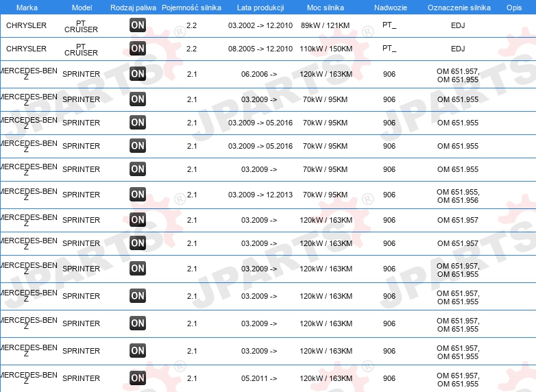Image resolution: width=536 pixels, height=392 pixels.
Task: Select 2.1 capacity in the 05.2011 row
Action: click(x=192, y=378)
